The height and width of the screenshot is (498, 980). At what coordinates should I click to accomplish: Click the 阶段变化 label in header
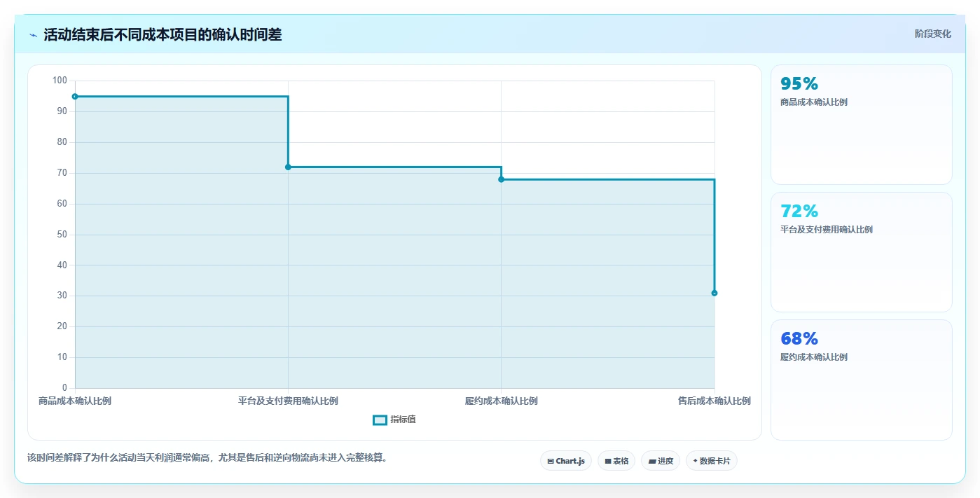point(932,34)
